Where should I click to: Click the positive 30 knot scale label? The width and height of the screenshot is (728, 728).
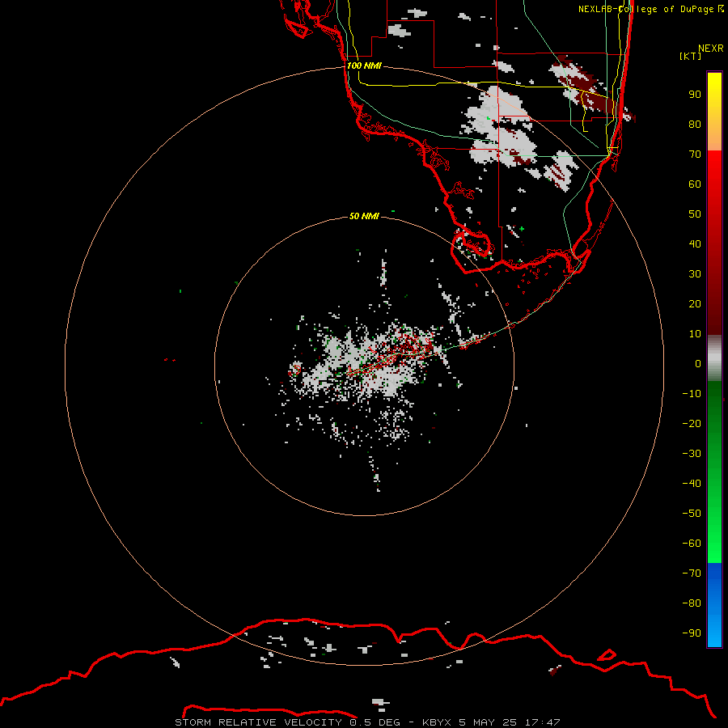coord(695,274)
